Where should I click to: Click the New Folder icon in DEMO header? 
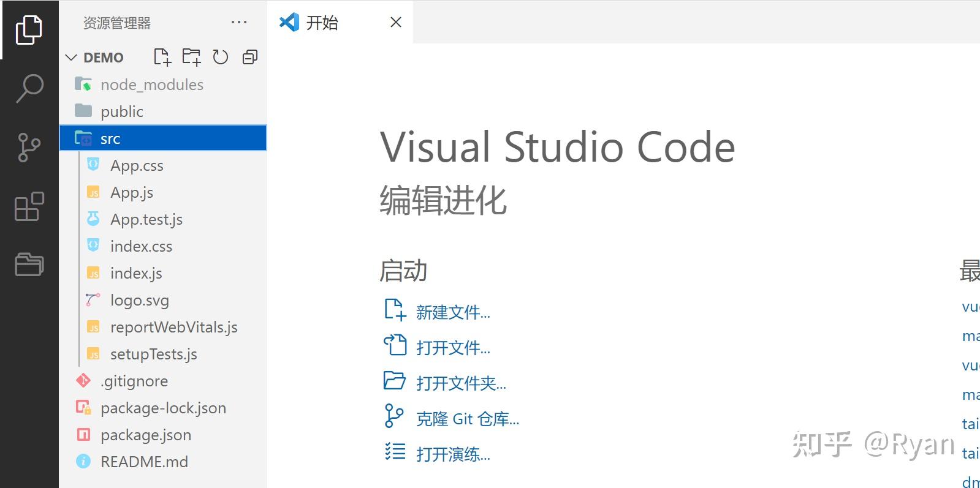point(191,57)
